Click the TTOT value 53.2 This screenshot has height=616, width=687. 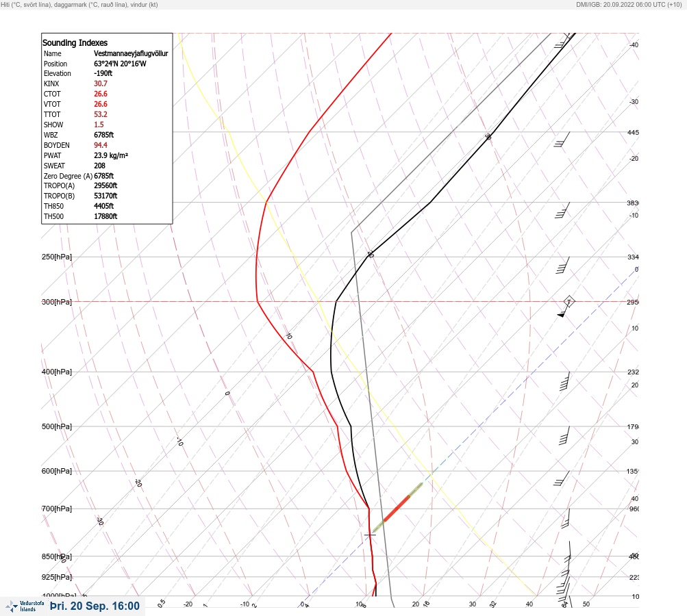tap(100, 114)
